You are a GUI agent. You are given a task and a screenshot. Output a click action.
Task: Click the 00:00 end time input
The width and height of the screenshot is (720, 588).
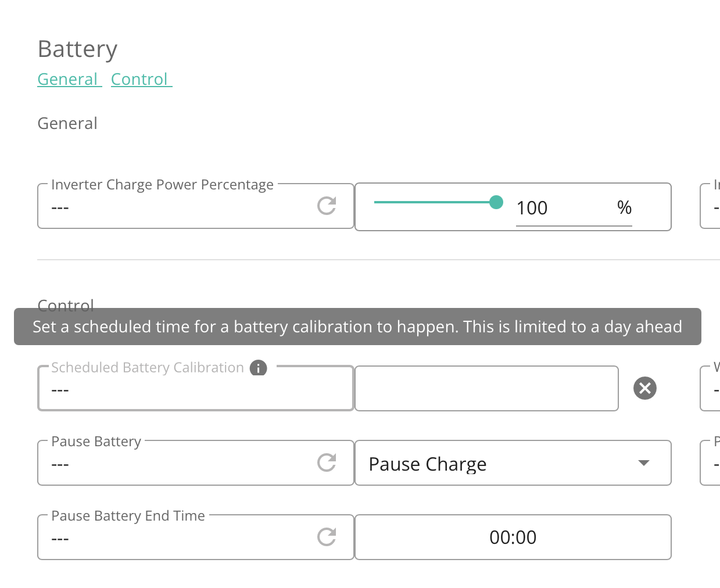click(x=513, y=537)
